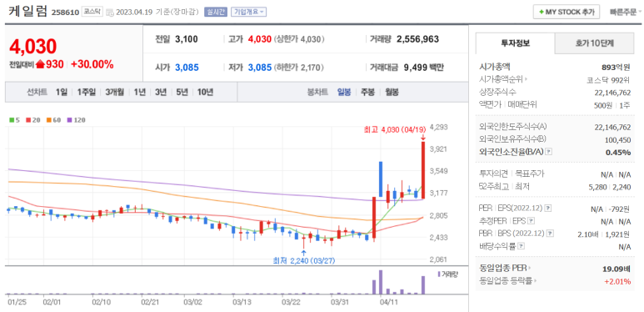The height and width of the screenshot is (312, 644).
Task: Select the 10년 line chart period
Action: (x=205, y=92)
